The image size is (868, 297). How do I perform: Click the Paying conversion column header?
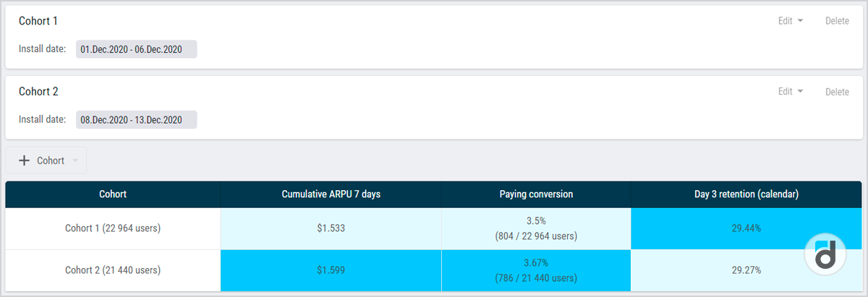(535, 194)
